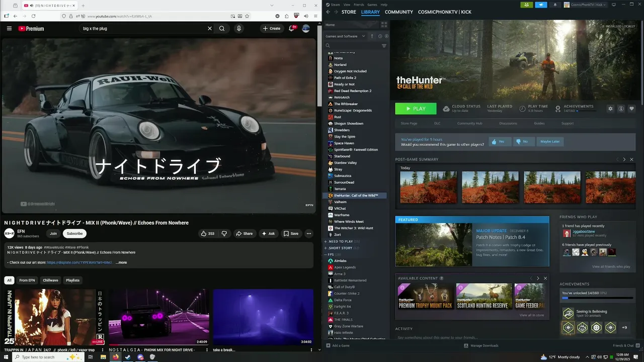Open the TRAPPIN IN JAPAN live thumbnail
644x362 pixels.
(x=54, y=317)
